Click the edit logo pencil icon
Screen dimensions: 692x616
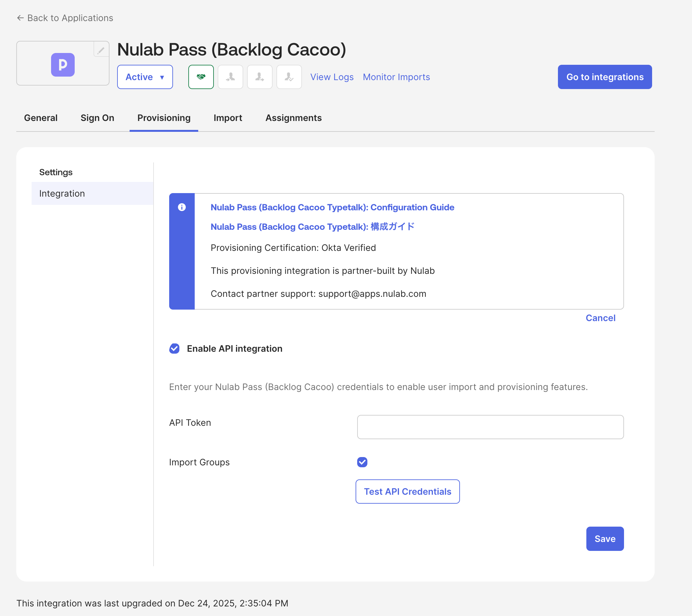101,50
